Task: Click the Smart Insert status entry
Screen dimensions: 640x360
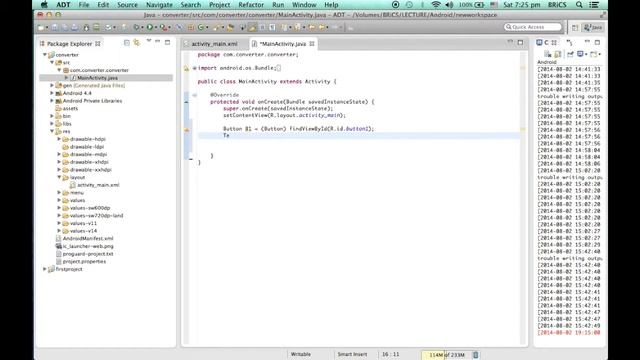Action: click(352, 354)
